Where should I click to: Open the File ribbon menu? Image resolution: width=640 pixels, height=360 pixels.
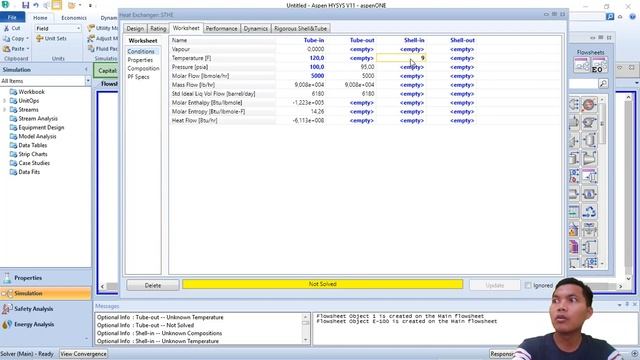point(12,18)
